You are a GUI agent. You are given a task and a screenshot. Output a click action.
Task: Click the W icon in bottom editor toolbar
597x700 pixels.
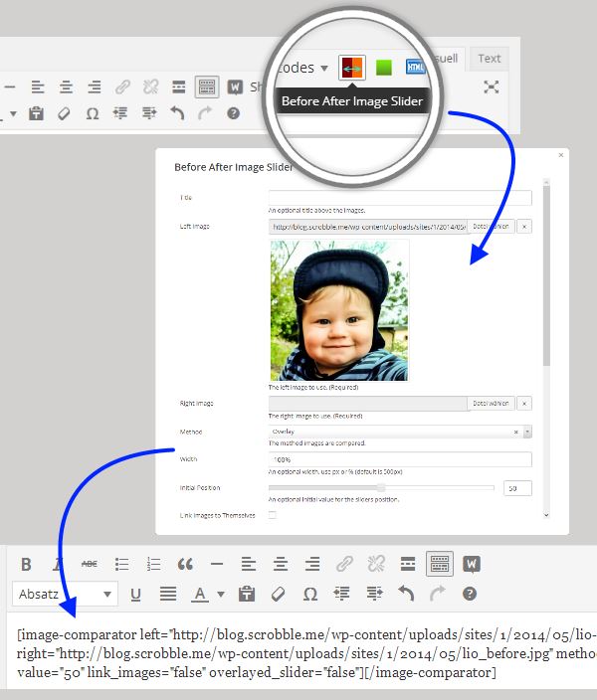[472, 565]
